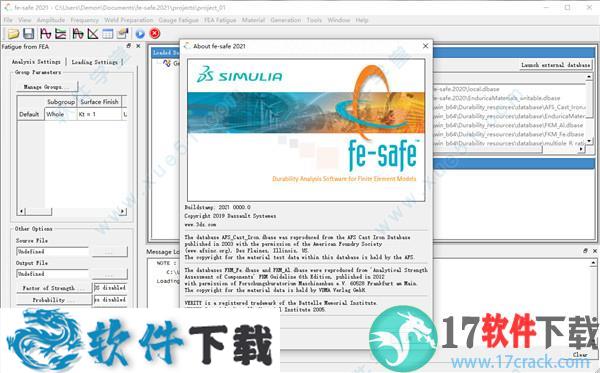Click the blue play Analyse icon
600x373 pixels.
[140, 34]
